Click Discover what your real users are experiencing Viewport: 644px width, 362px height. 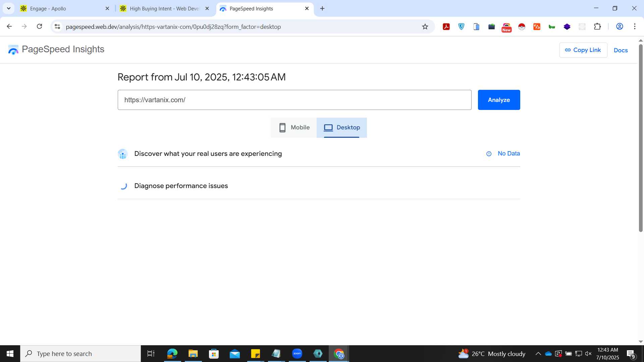click(x=208, y=154)
